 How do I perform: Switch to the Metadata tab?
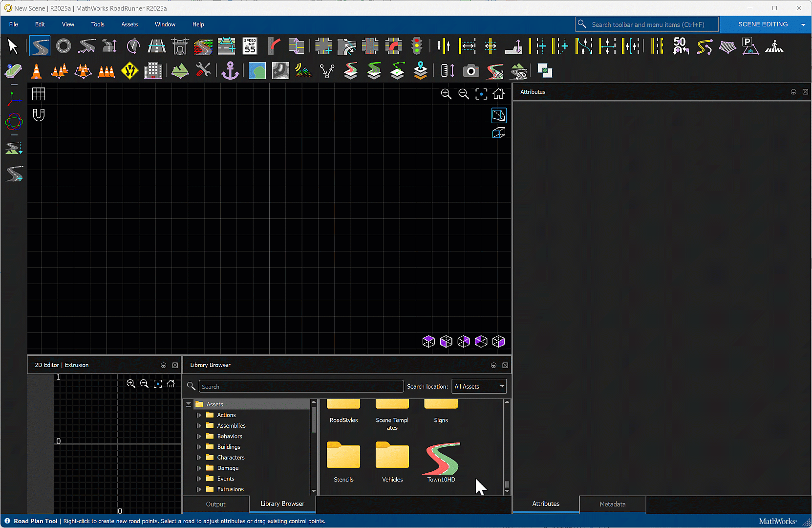[612, 504]
